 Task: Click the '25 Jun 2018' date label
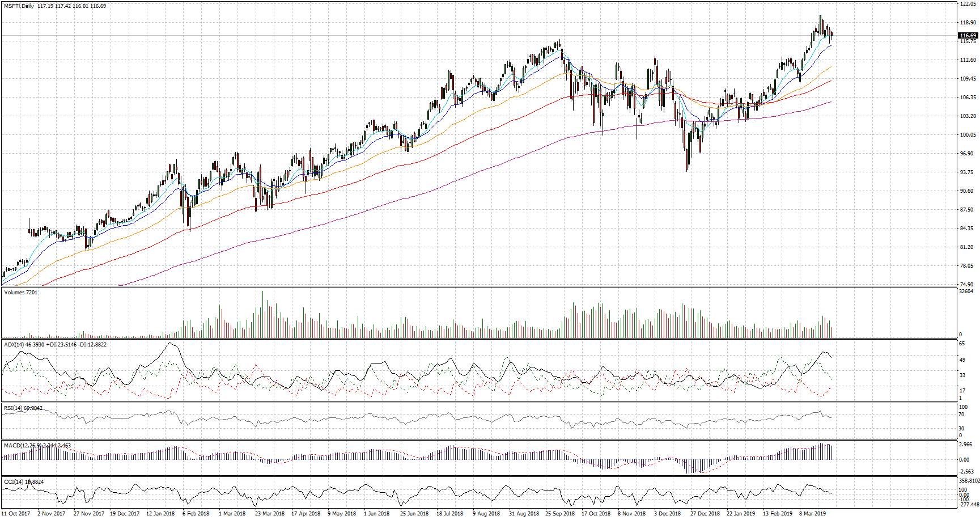414,514
